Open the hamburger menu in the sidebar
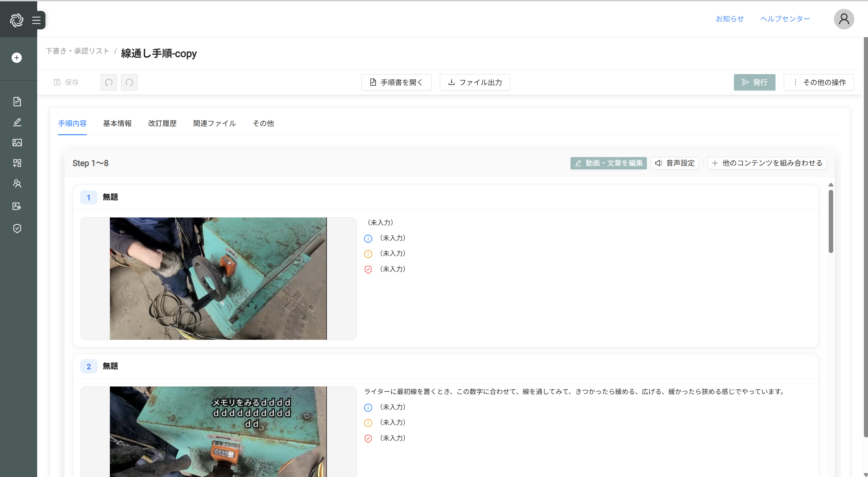The width and height of the screenshot is (868, 477). coord(36,20)
